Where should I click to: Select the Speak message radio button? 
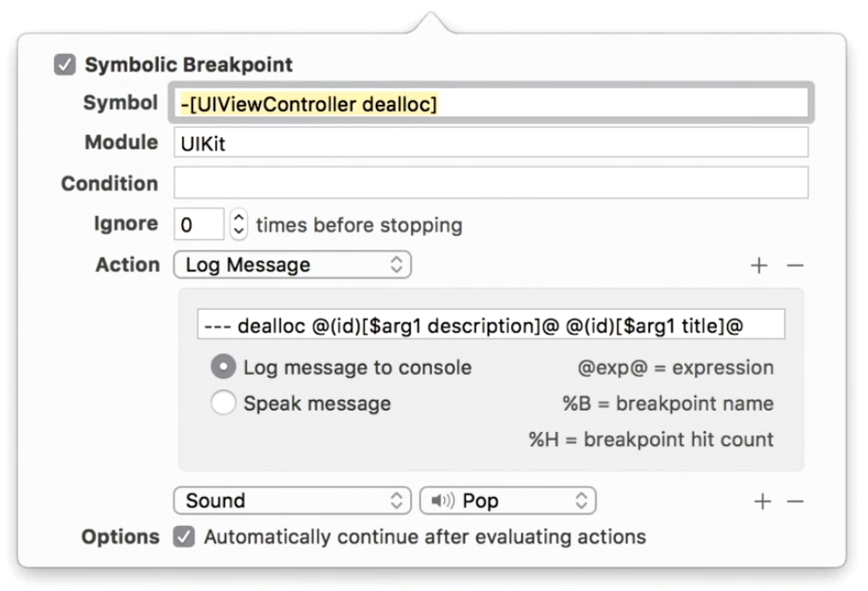pyautogui.click(x=223, y=402)
